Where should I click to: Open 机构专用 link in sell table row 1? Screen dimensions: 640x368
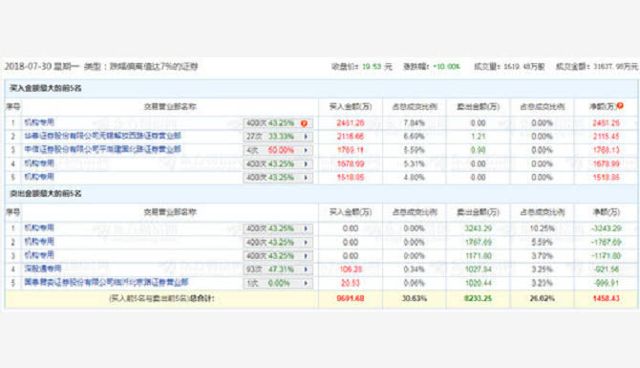39,228
